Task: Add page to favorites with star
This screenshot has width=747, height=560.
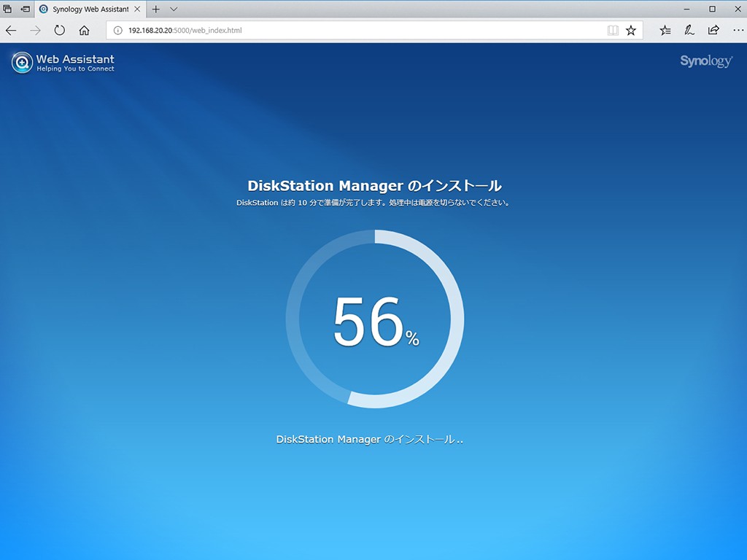Action: (x=631, y=31)
